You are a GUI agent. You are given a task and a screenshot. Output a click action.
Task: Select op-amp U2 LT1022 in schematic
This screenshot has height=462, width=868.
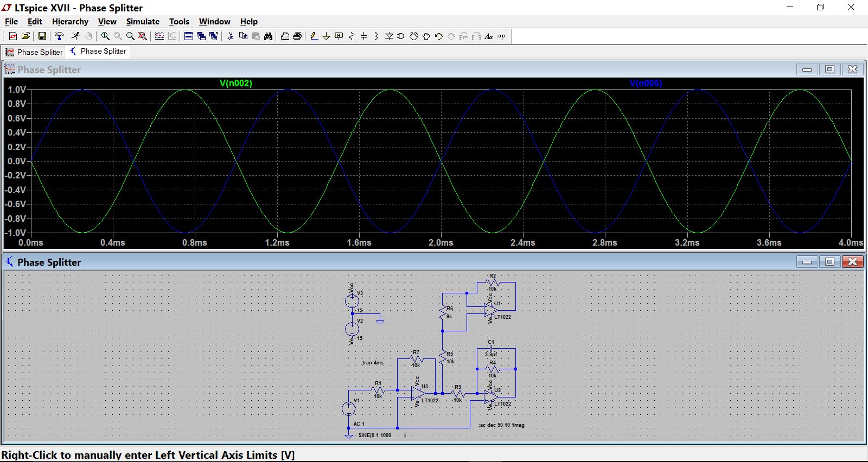492,397
